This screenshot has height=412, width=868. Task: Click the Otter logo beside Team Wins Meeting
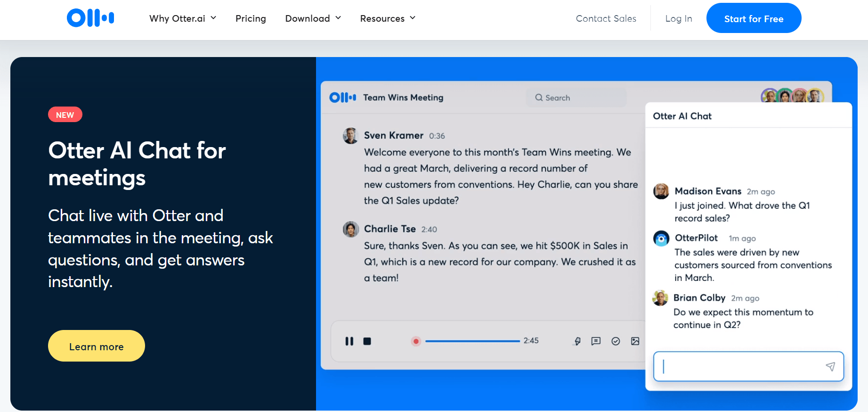[342, 98]
